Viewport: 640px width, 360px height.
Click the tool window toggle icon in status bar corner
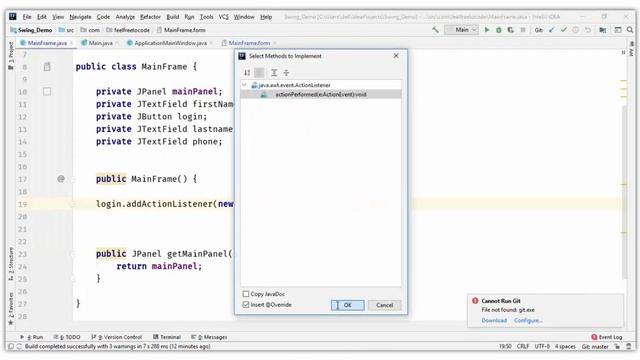click(x=11, y=347)
